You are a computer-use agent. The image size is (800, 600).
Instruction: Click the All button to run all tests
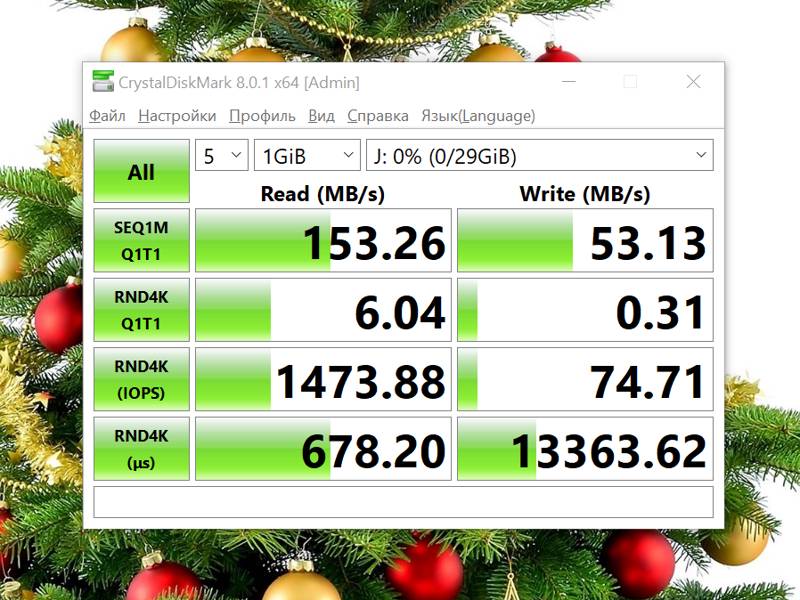coord(141,172)
